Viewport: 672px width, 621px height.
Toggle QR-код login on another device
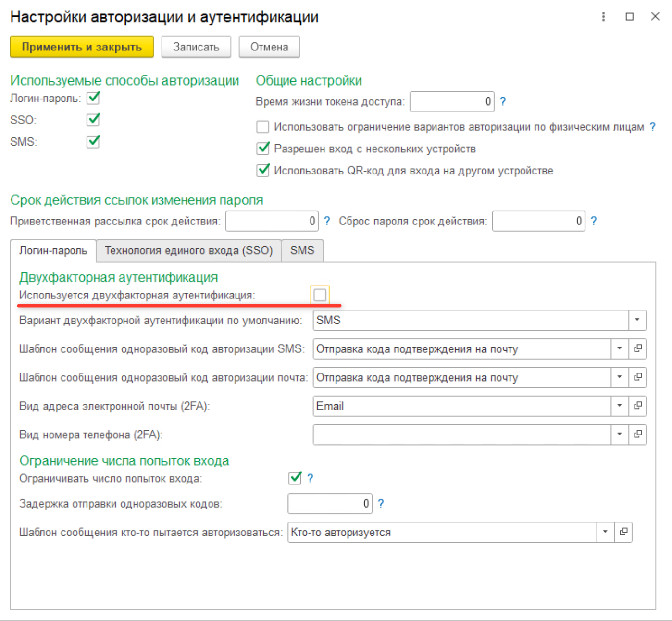(263, 171)
